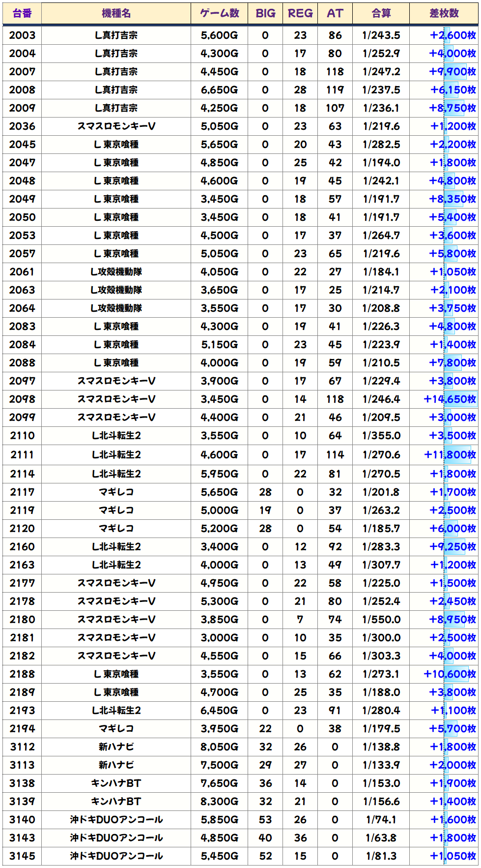Select machine number 3145
481x868 pixels.
[x=22, y=856]
